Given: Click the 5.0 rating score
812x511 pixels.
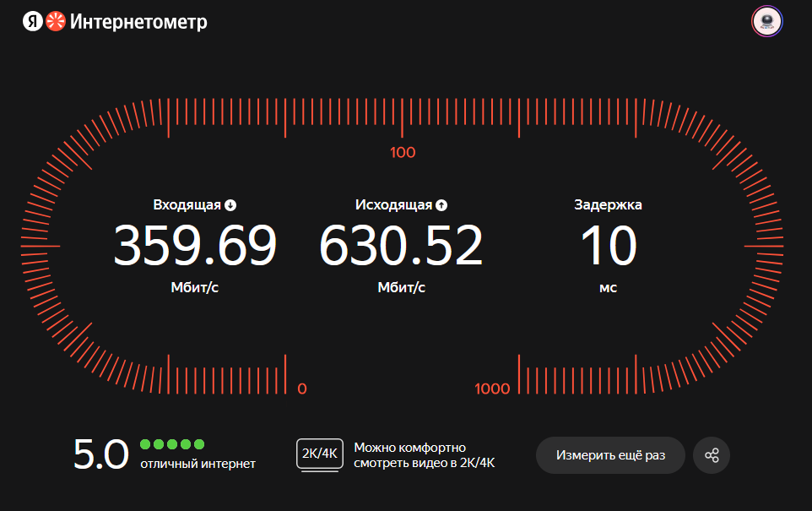Looking at the screenshot, I should (100, 454).
